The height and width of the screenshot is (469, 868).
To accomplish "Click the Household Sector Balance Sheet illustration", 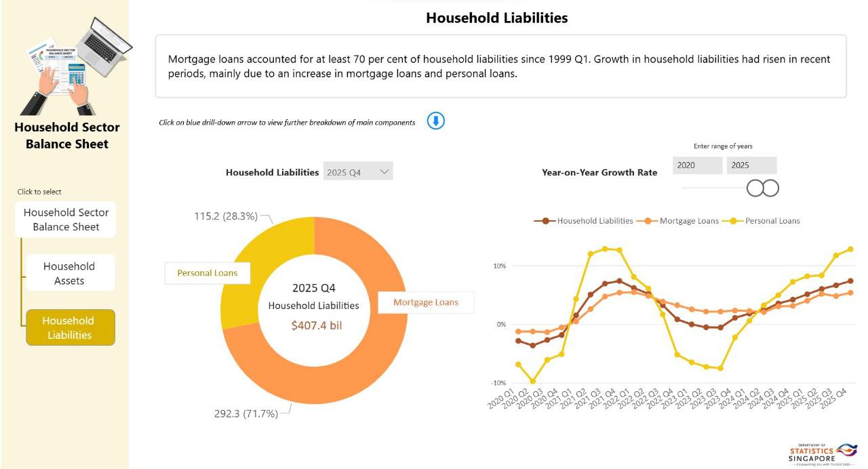I will (x=75, y=66).
